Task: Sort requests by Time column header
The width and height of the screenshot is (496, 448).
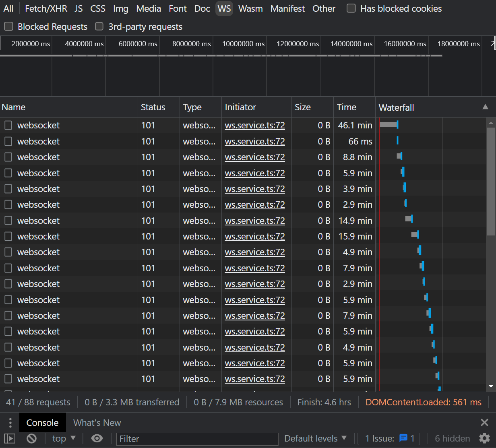Action: point(347,107)
